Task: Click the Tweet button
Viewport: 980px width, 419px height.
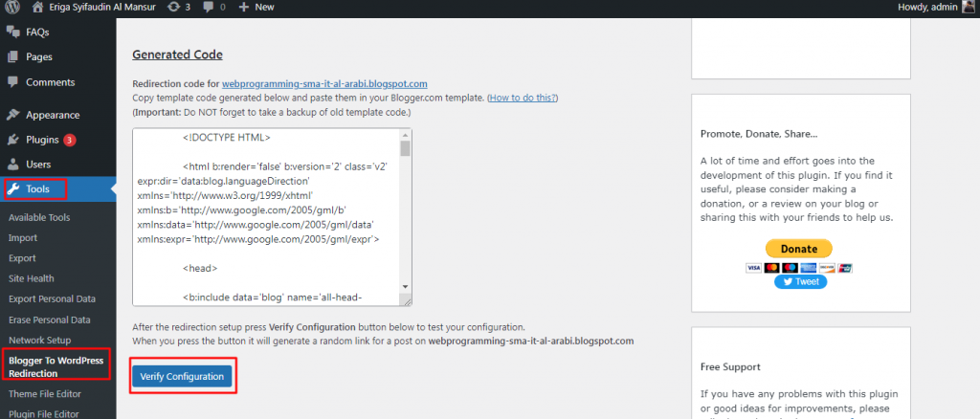Action: point(801,281)
